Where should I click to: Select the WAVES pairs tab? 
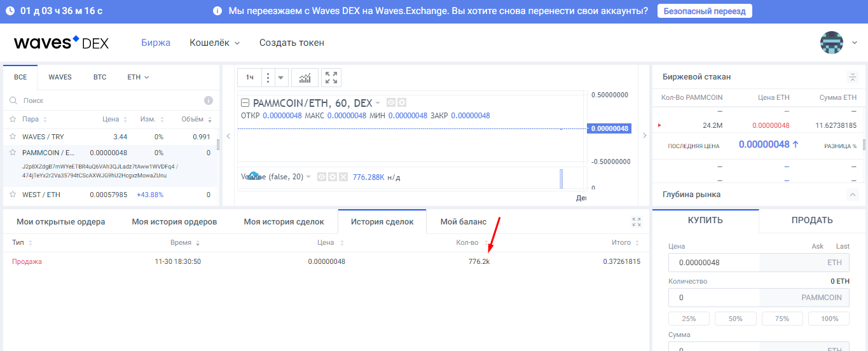coord(60,77)
